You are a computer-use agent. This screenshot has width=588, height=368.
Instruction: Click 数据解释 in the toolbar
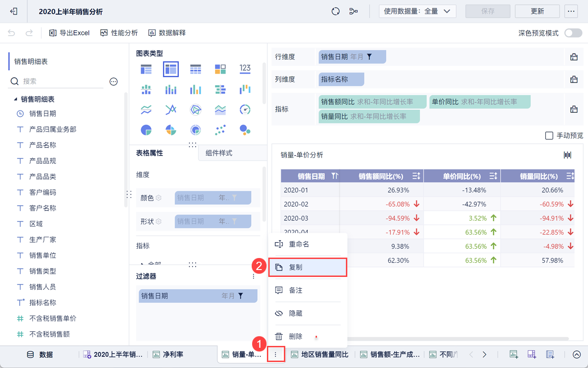pyautogui.click(x=167, y=33)
